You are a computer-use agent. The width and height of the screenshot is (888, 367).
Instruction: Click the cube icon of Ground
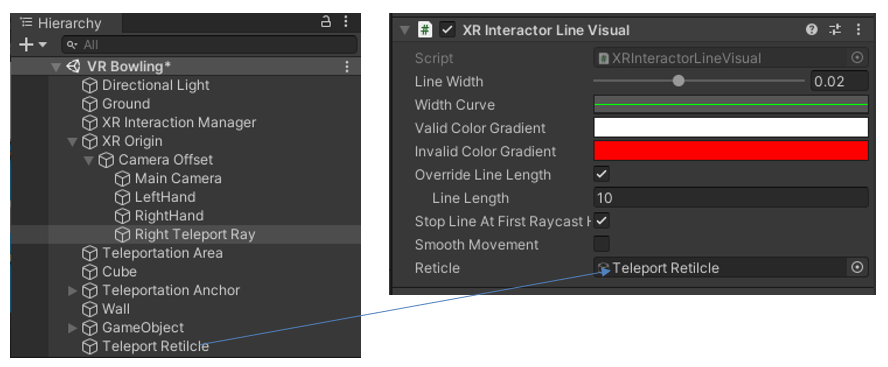90,104
